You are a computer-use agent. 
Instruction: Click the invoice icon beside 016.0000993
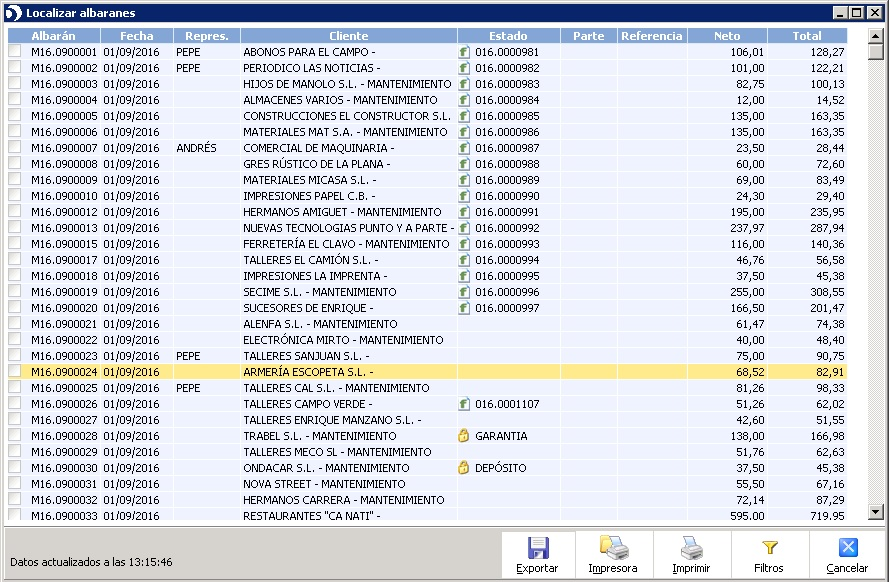pos(464,244)
